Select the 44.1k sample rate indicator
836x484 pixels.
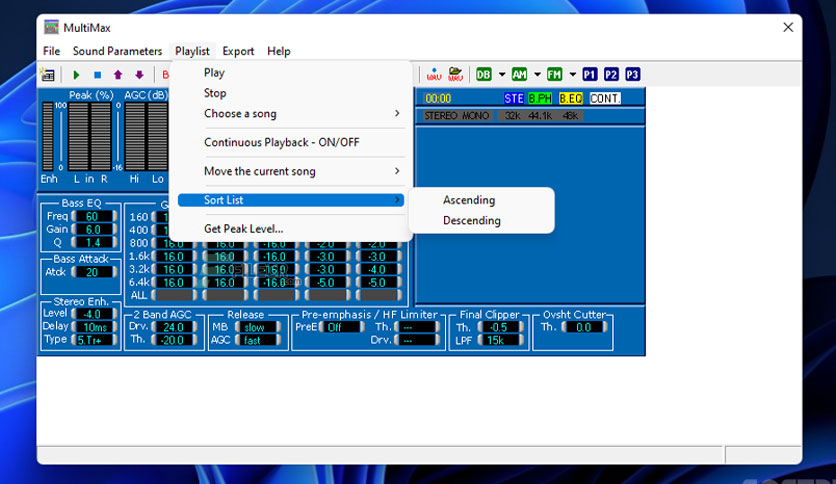pos(540,116)
